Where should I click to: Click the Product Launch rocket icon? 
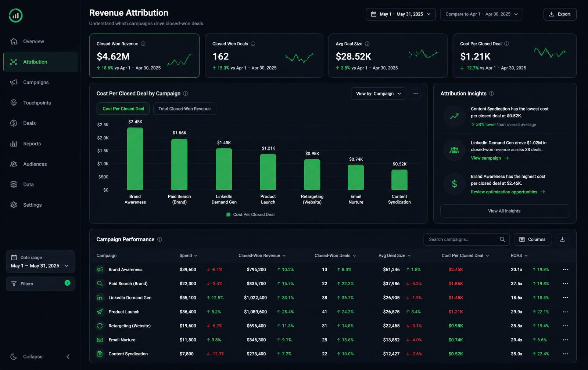(x=100, y=312)
